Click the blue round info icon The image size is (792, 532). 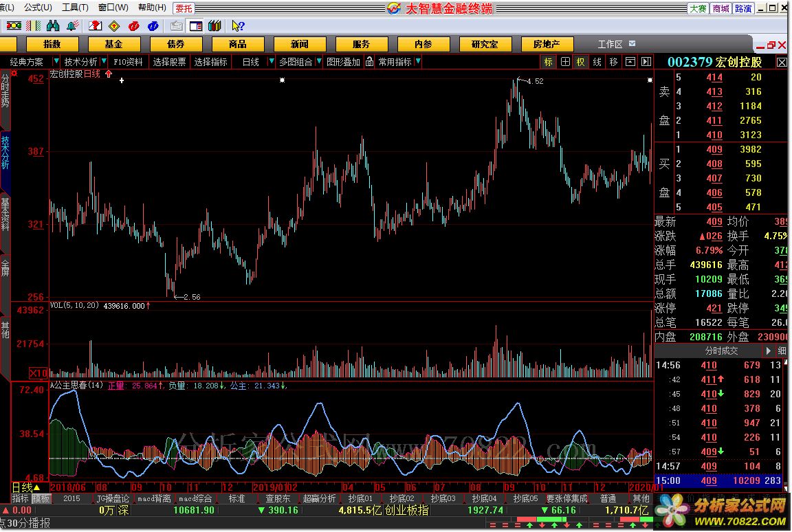(153, 25)
